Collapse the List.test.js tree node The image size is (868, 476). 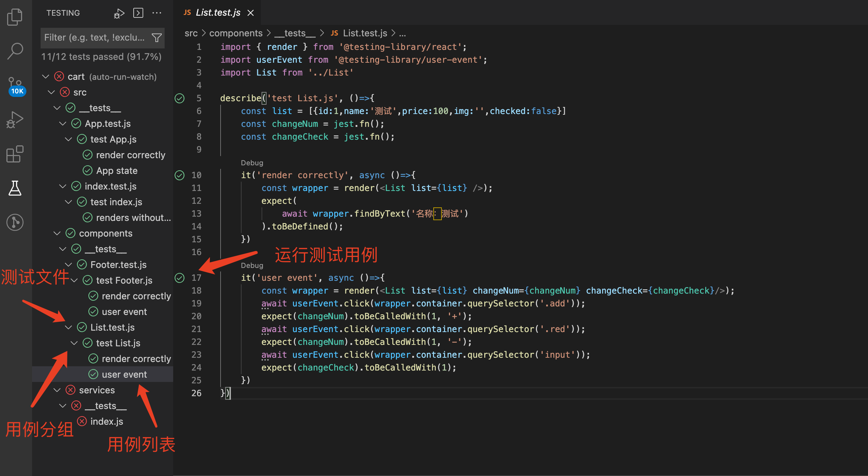pyautogui.click(x=68, y=327)
